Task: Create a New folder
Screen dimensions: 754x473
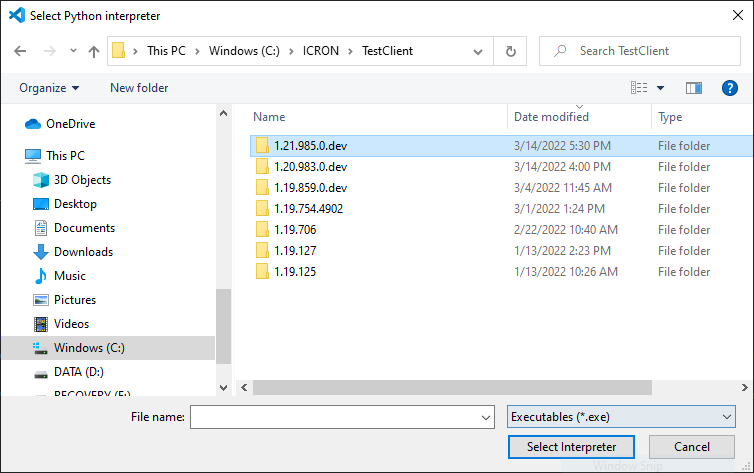Action: [x=139, y=88]
